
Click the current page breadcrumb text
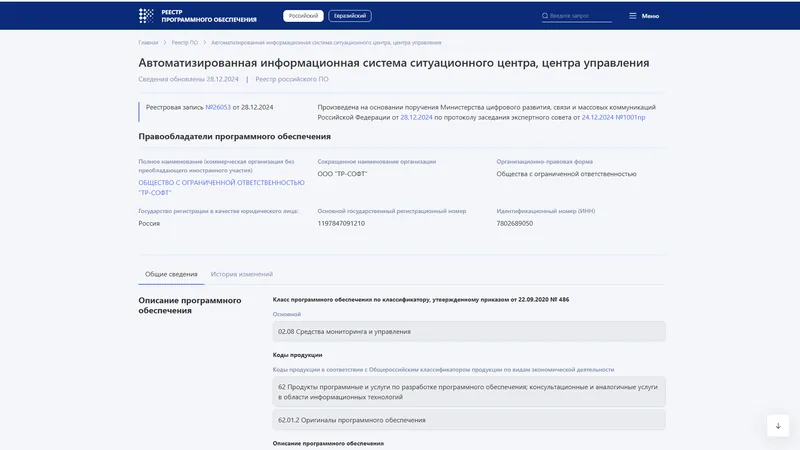click(326, 42)
